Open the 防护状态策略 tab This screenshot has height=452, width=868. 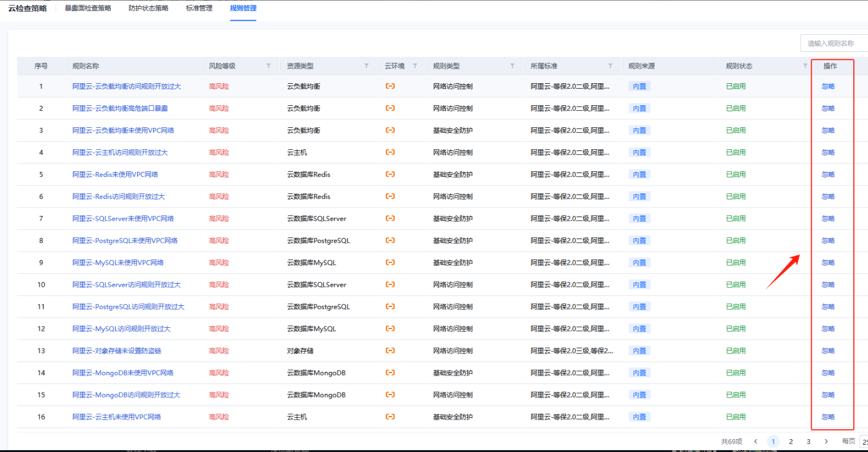148,9
